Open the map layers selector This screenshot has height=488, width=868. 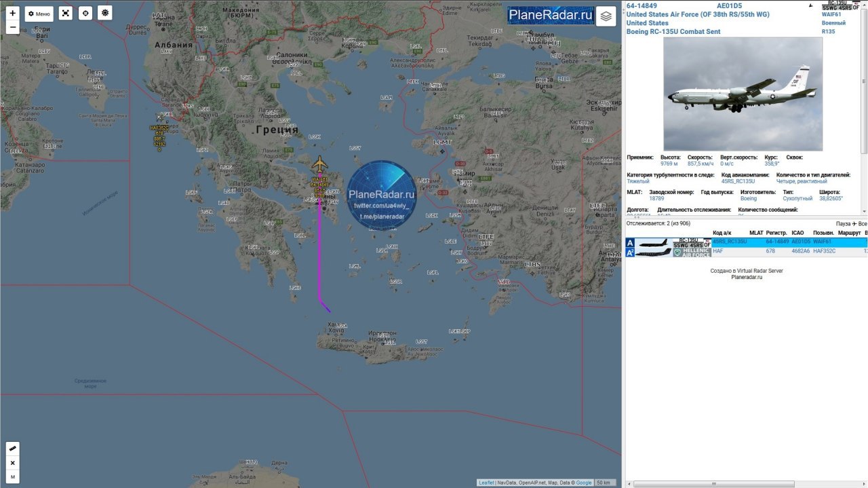[x=606, y=16]
